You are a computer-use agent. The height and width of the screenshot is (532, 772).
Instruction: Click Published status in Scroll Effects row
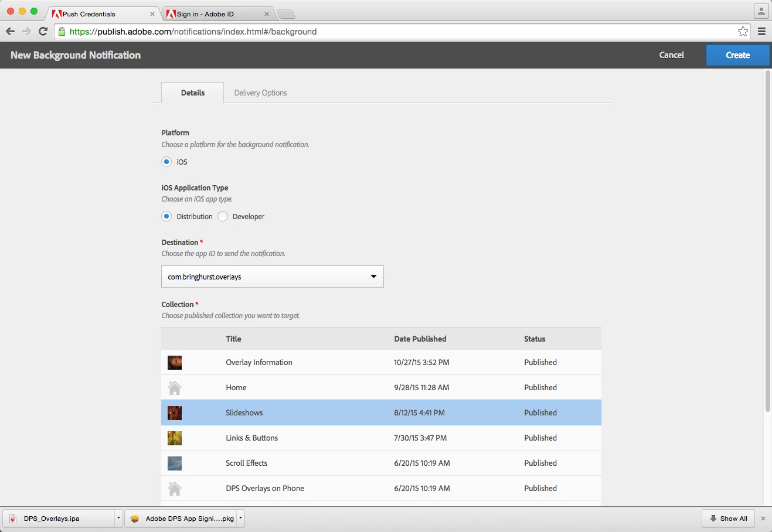point(540,463)
